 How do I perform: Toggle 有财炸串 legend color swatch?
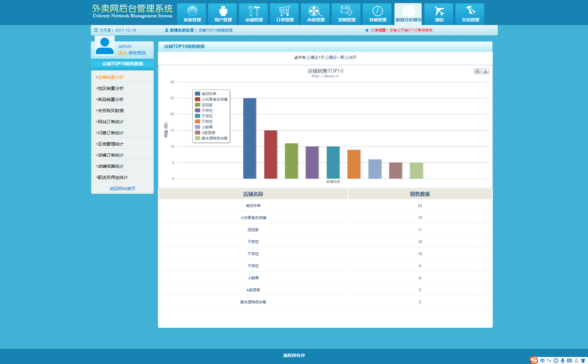click(x=197, y=94)
